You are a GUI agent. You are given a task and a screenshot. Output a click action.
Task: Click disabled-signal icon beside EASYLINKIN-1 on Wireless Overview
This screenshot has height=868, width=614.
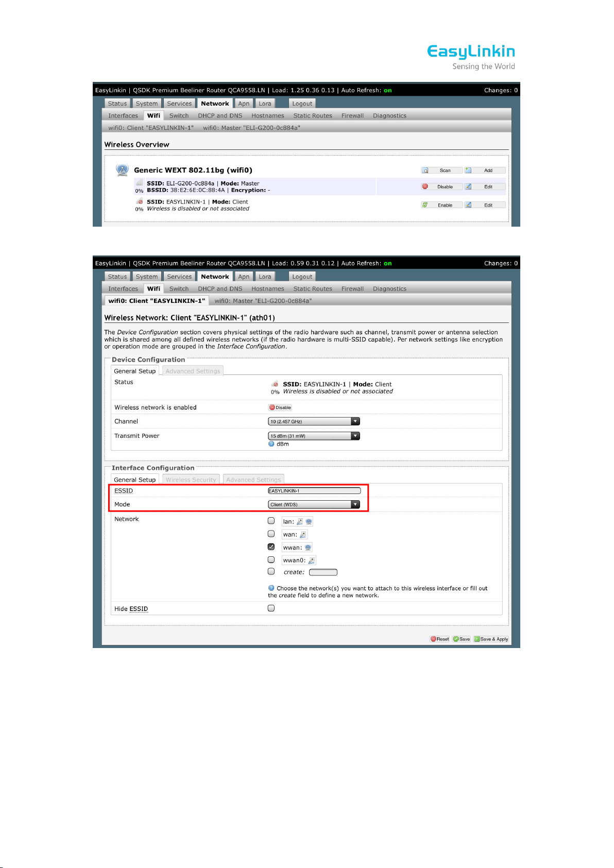(x=140, y=201)
